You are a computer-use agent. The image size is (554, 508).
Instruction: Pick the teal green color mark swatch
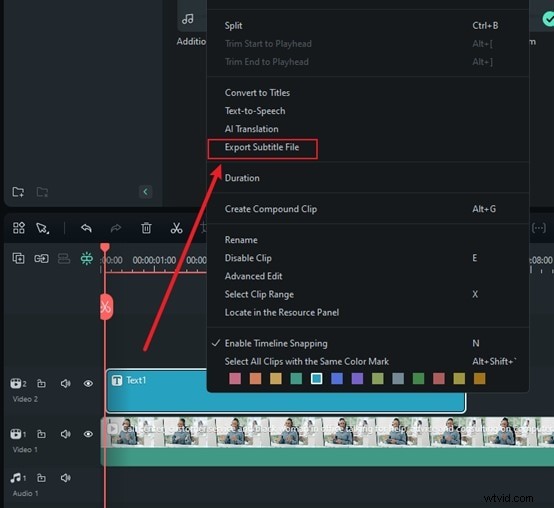pos(296,379)
